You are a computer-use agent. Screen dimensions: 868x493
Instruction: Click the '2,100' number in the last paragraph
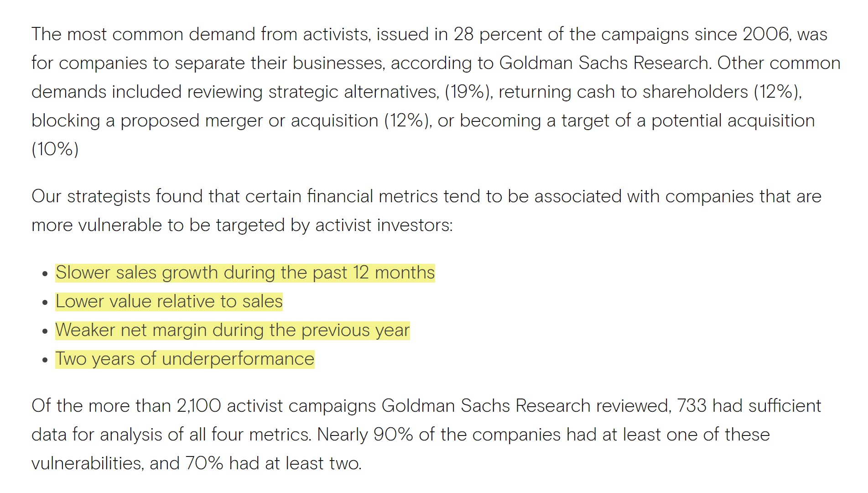[x=199, y=406]
